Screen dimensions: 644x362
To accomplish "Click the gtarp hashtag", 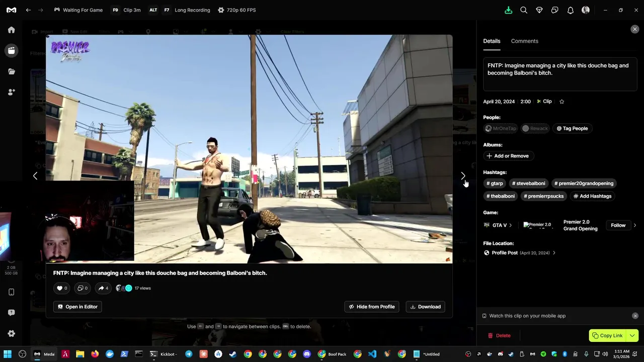I will pos(495,184).
